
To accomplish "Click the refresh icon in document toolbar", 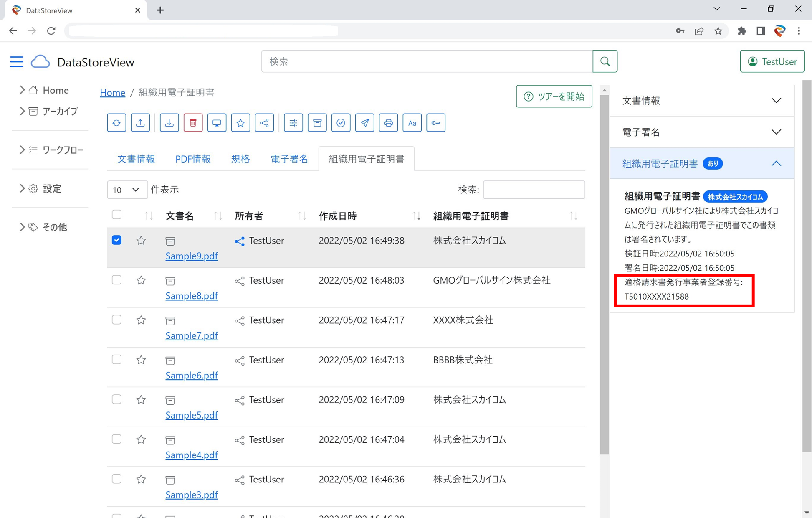I will pos(116,123).
